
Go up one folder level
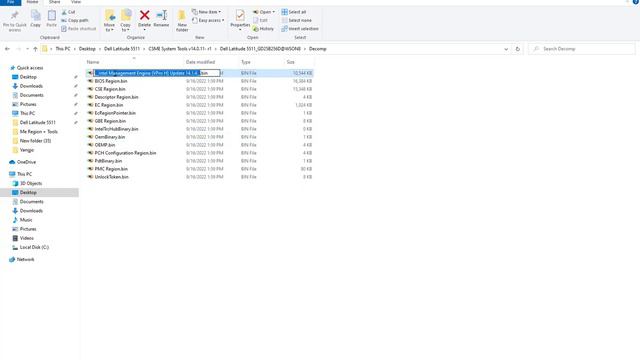click(36, 49)
